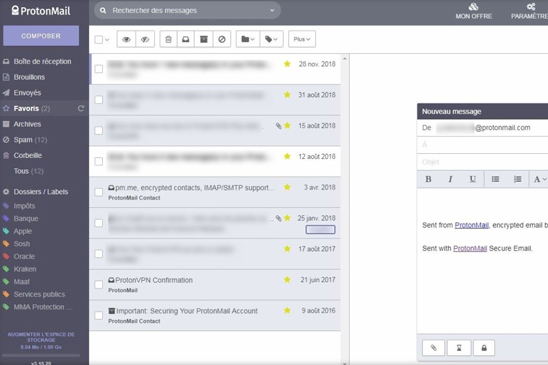Click the attachment paperclip button in composer
The width and height of the screenshot is (548, 365).
(x=433, y=348)
